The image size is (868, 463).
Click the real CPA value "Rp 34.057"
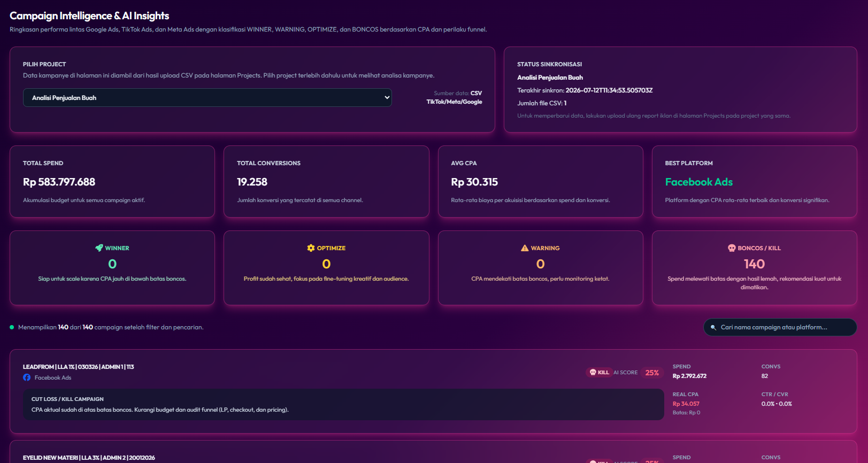click(686, 404)
